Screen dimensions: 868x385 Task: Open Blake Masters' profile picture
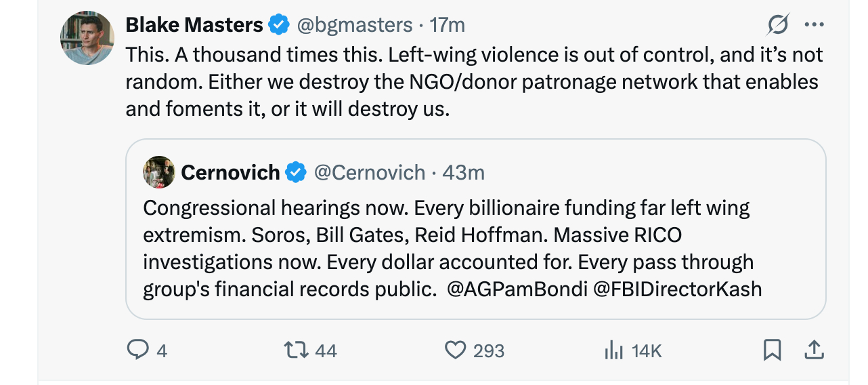pyautogui.click(x=87, y=38)
